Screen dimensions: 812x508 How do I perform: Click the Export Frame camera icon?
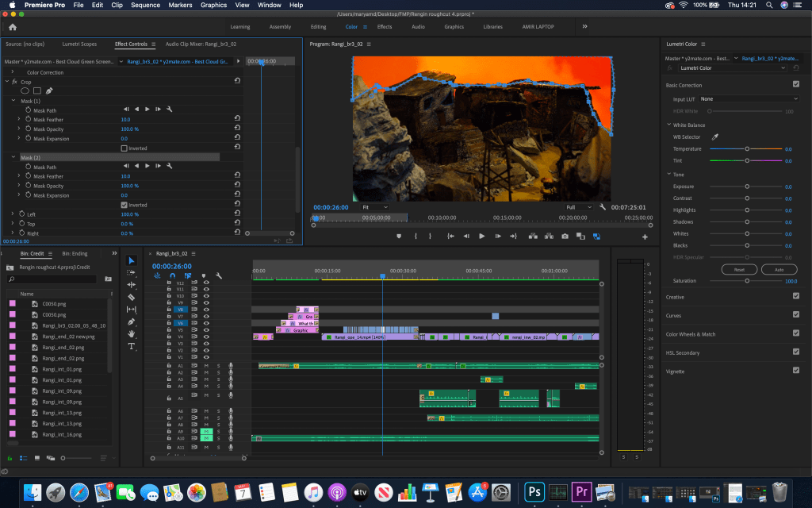click(565, 236)
